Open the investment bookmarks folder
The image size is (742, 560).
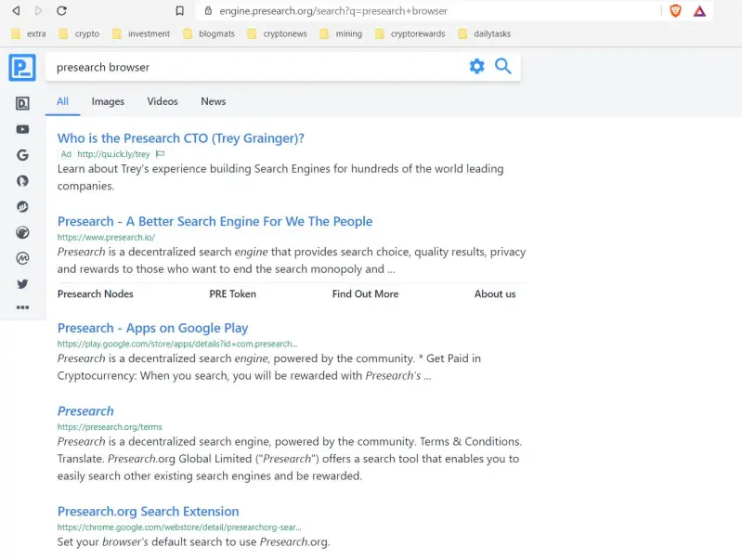point(141,33)
